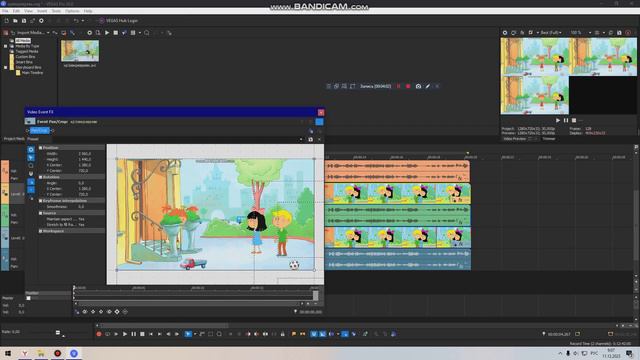Open the Tools menu

pyautogui.click(x=56, y=11)
